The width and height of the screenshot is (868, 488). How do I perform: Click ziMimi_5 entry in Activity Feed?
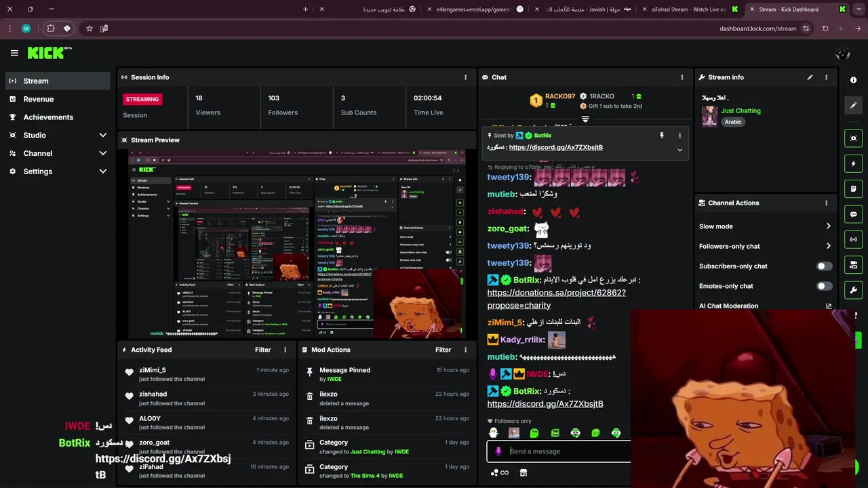point(207,374)
